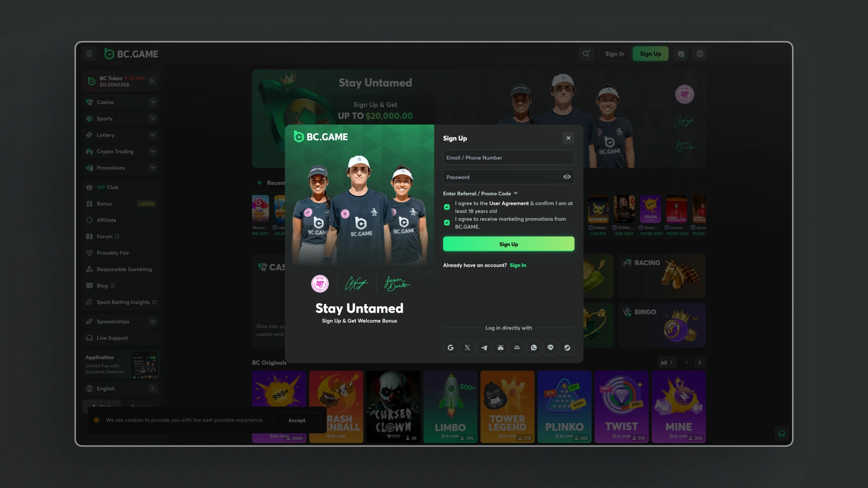This screenshot has height=488, width=868.
Task: Log in with WalletConnect icon
Action: pyautogui.click(x=517, y=347)
